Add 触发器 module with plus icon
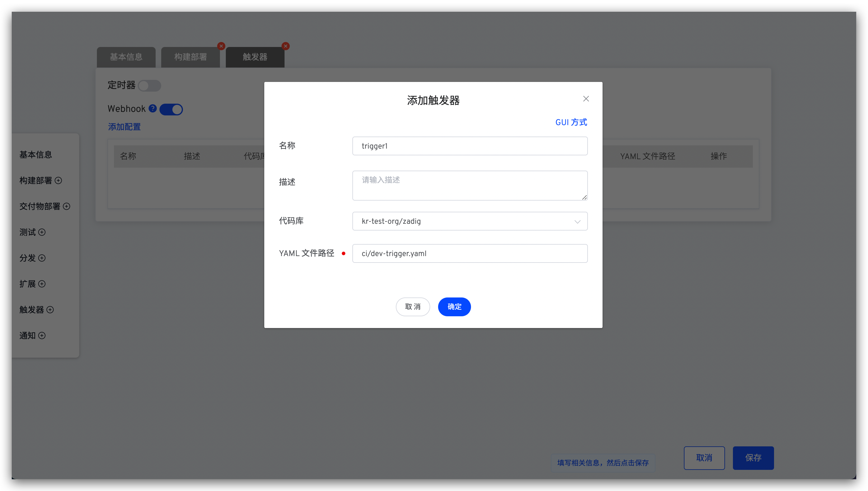The height and width of the screenshot is (491, 868). coord(50,310)
